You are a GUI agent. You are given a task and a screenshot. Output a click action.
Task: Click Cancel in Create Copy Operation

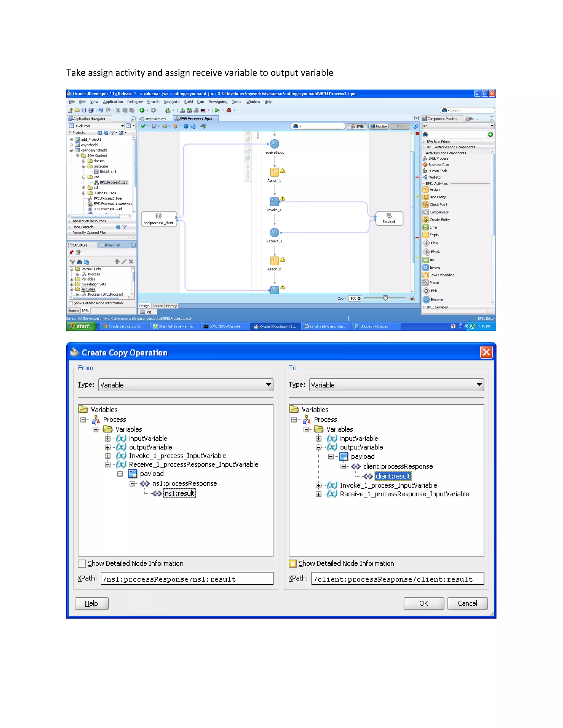[467, 603]
